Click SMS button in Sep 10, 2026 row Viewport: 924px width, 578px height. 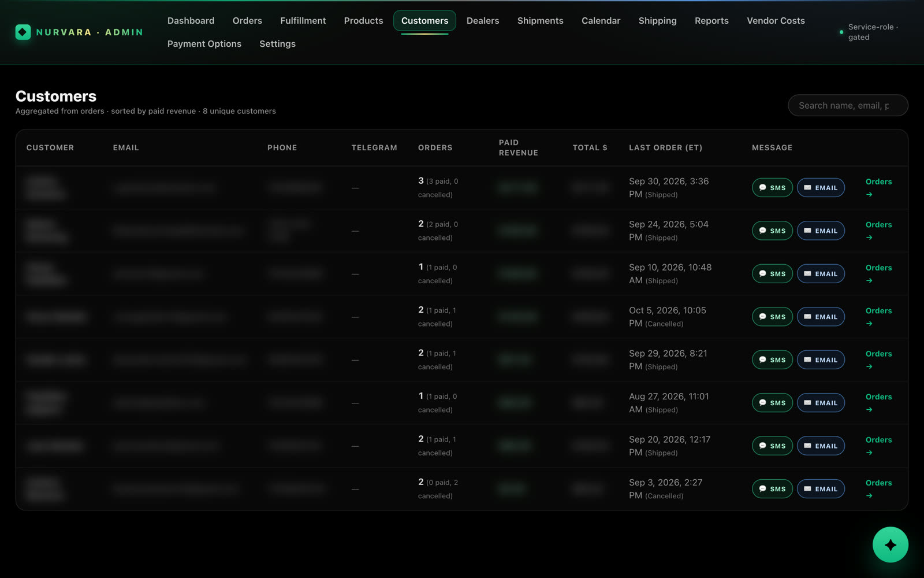click(x=772, y=274)
